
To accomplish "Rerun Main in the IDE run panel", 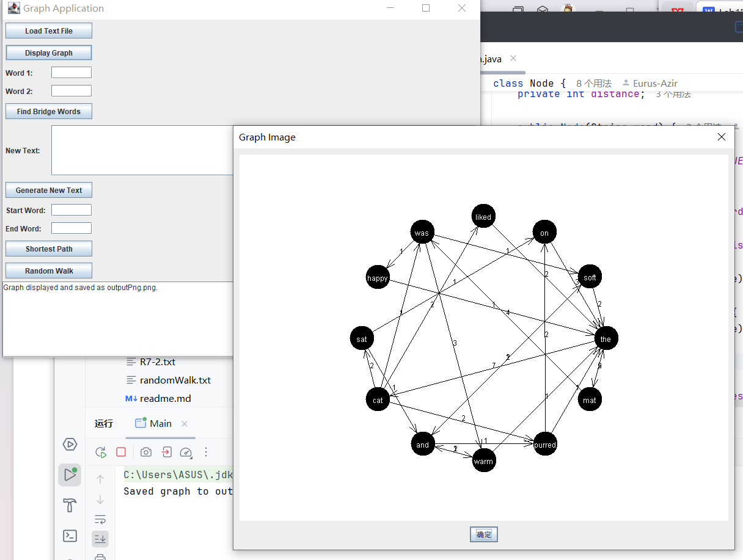I will tap(101, 453).
